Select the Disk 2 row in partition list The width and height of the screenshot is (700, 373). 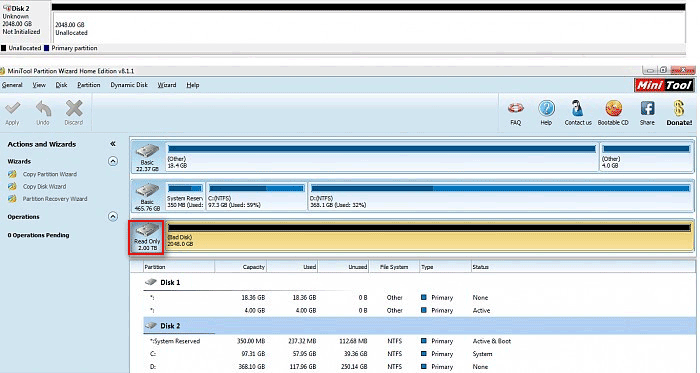(x=419, y=326)
